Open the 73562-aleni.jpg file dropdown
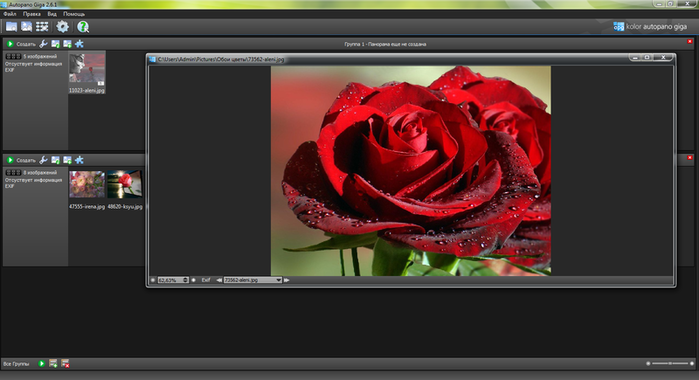Image resolution: width=699 pixels, height=380 pixels. tap(253, 280)
